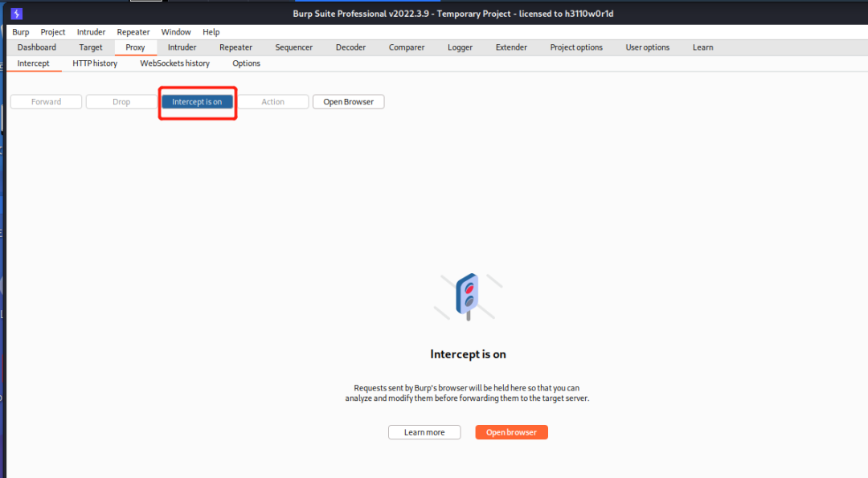Image resolution: width=868 pixels, height=478 pixels.
Task: Drop the current request
Action: (121, 101)
